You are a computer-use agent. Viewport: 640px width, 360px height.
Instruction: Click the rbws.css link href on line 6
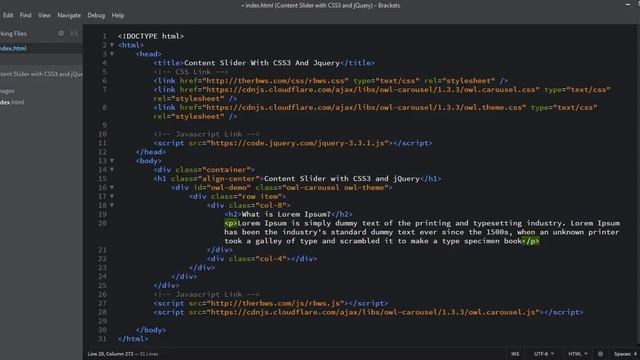276,81
